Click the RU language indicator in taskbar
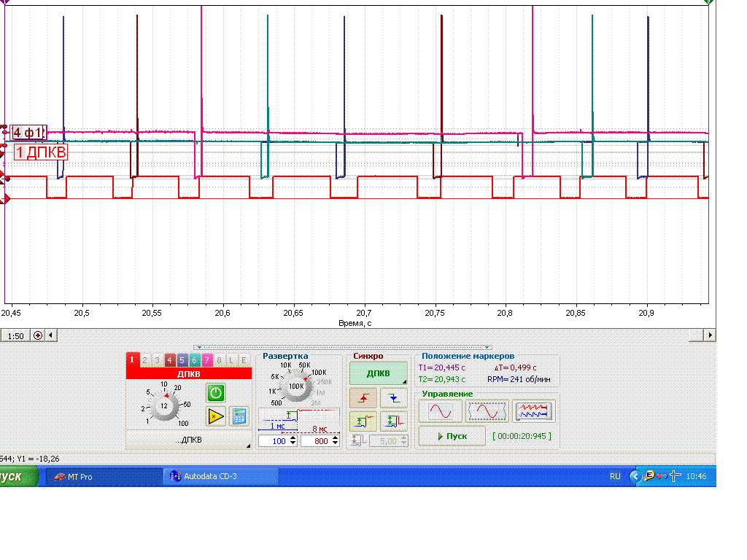This screenshot has width=747, height=560. [615, 476]
